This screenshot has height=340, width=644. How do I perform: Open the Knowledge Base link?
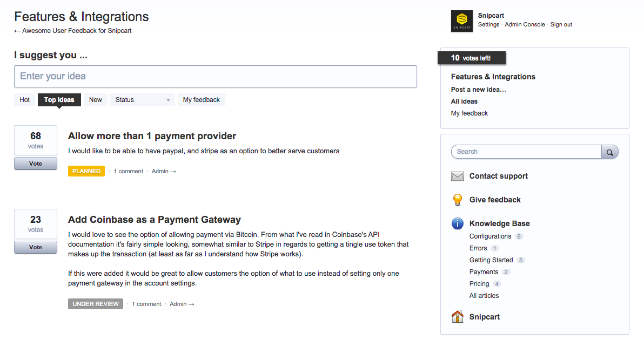(499, 223)
